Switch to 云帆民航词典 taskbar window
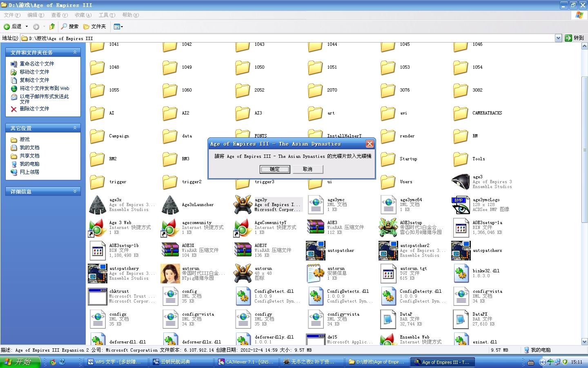Image resolution: width=588 pixels, height=368 pixels. coord(182,362)
